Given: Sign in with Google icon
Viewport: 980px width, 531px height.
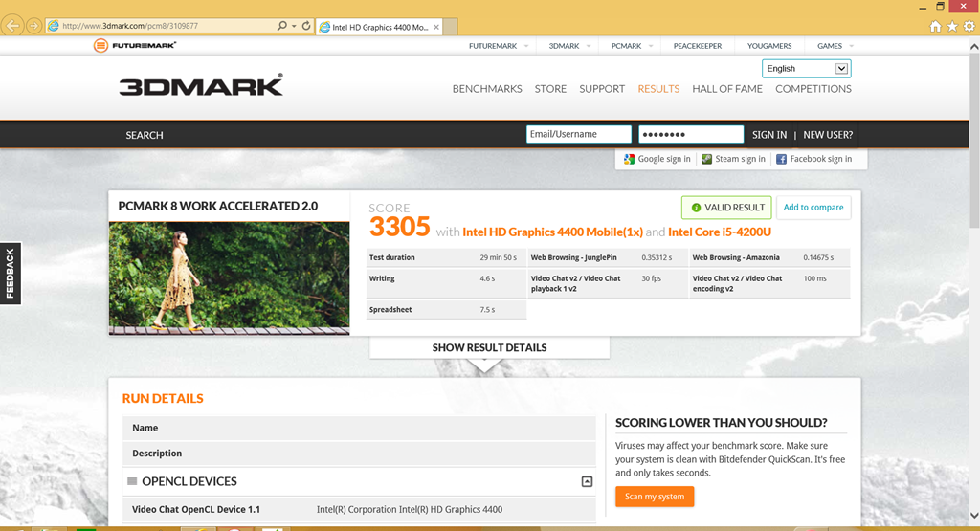Looking at the screenshot, I should 629,159.
